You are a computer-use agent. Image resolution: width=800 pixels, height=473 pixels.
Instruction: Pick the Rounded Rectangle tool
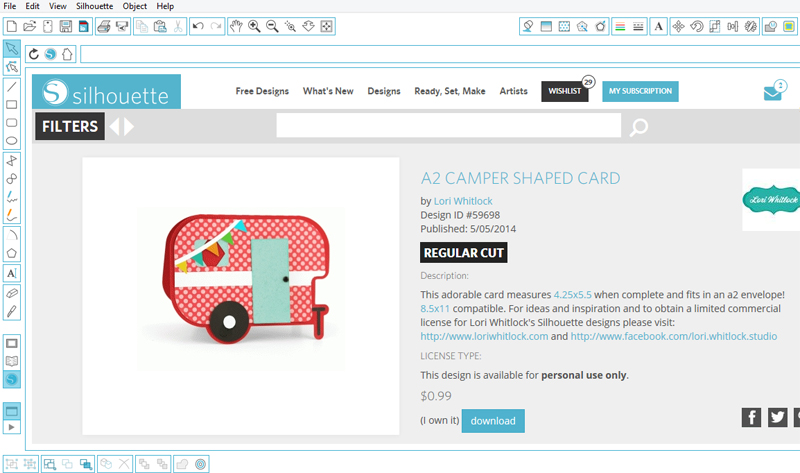(12, 123)
